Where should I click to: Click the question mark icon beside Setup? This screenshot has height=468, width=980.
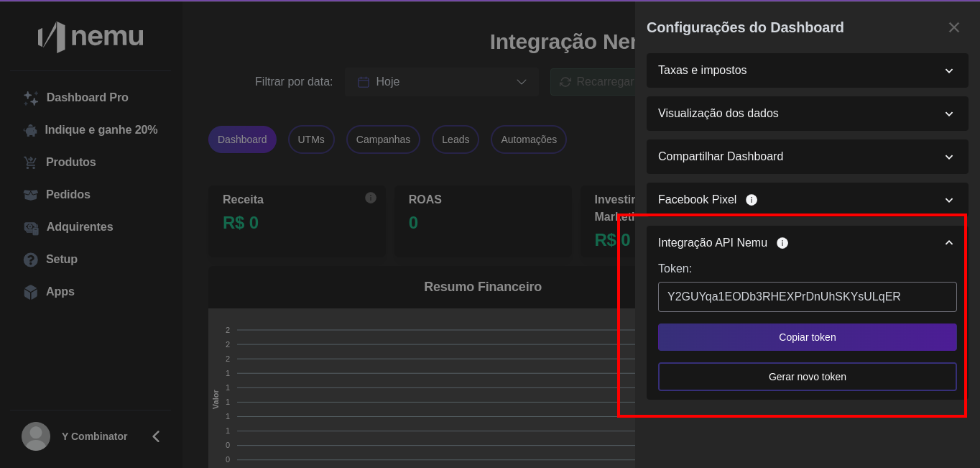(x=30, y=260)
